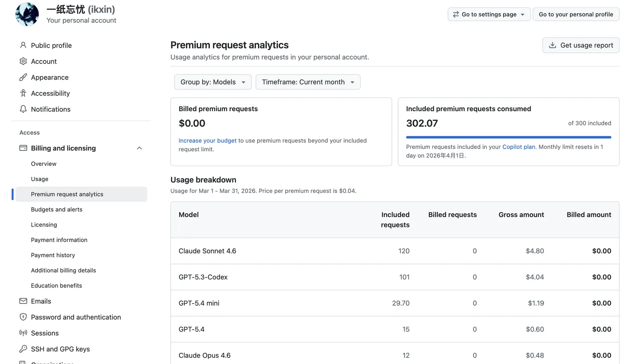638x364 pixels.
Task: Click Go to your personal profile button
Action: coord(576,14)
